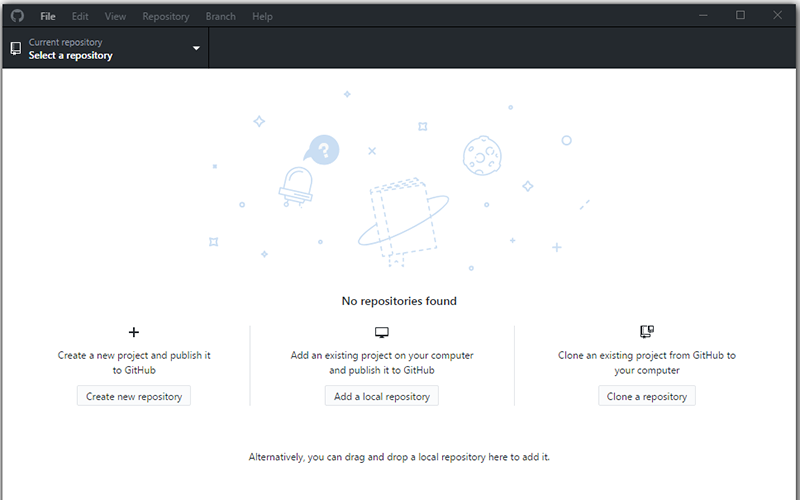
Task: Click the No repositories found heading
Action: [x=399, y=301]
